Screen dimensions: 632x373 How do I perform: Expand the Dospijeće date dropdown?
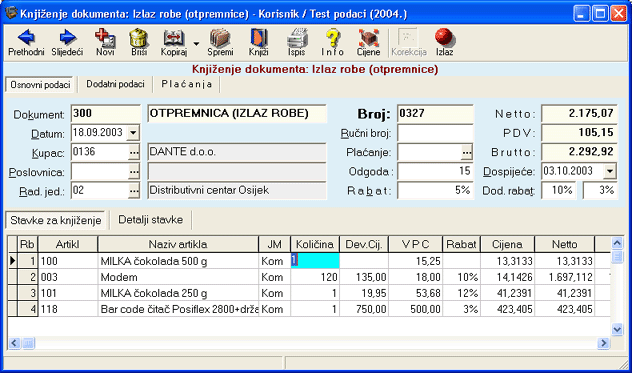(x=610, y=171)
